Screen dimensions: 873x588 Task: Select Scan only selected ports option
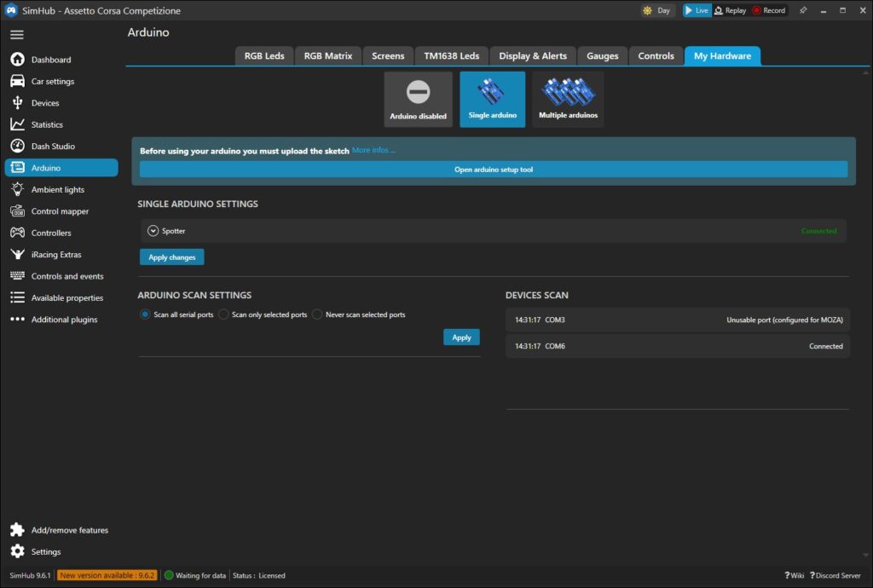coord(223,314)
